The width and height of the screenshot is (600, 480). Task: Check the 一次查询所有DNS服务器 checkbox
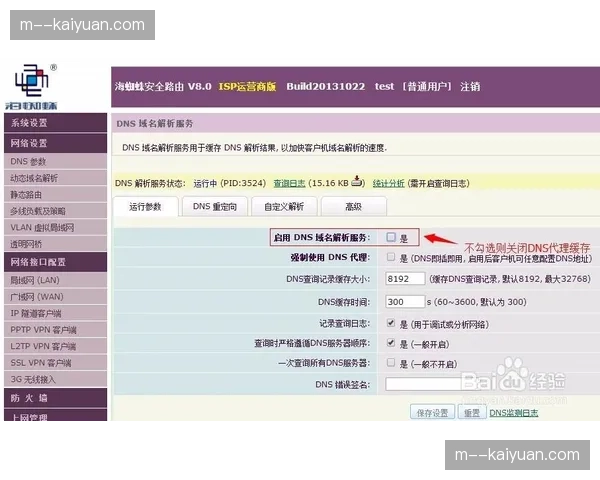point(391,362)
